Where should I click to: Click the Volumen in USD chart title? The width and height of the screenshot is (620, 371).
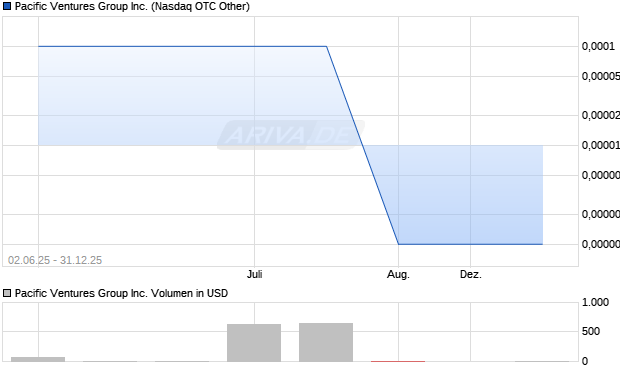pyautogui.click(x=121, y=293)
